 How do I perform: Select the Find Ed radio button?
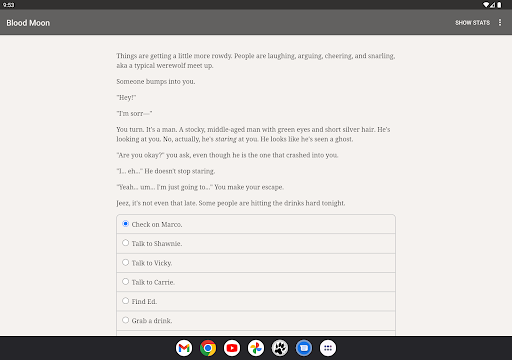point(125,301)
